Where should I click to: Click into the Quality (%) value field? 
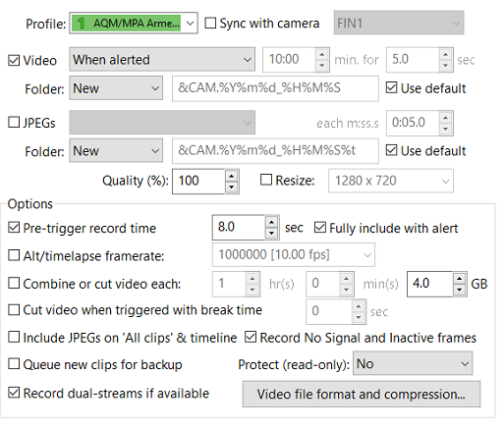[198, 181]
